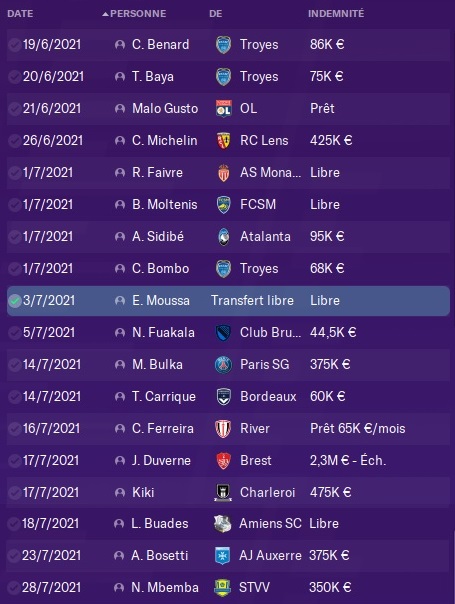The height and width of the screenshot is (604, 455).
Task: Select the RC Lens crest icon
Action: click(223, 141)
